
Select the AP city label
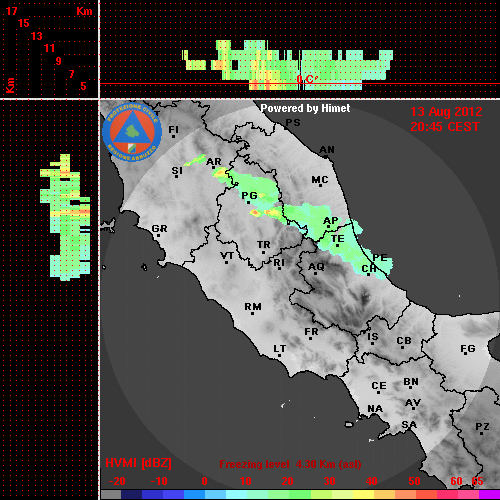pos(330,221)
